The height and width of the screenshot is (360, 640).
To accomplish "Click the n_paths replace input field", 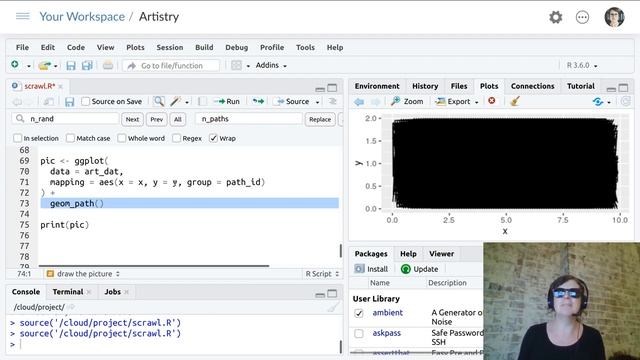I will click(249, 119).
